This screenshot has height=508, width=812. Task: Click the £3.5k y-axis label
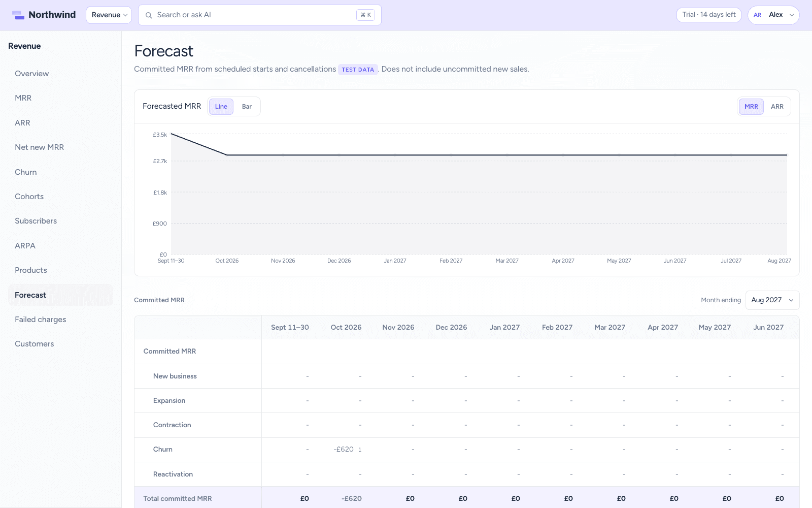tap(160, 135)
